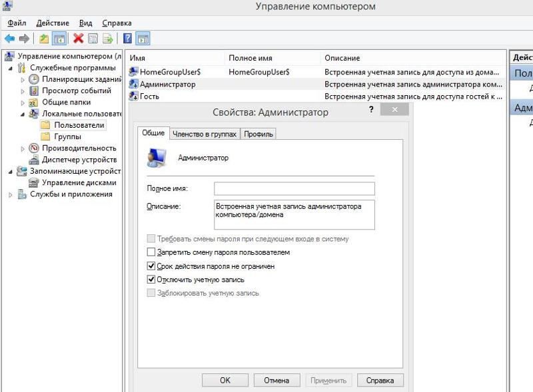Click the Storage devices icon
533x392 pixels.
coord(22,171)
